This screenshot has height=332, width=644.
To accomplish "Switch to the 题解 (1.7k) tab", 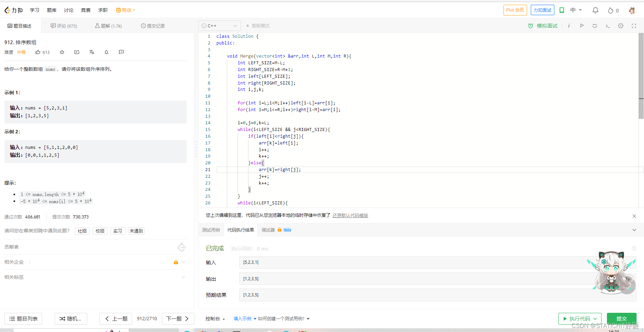I will [x=108, y=26].
